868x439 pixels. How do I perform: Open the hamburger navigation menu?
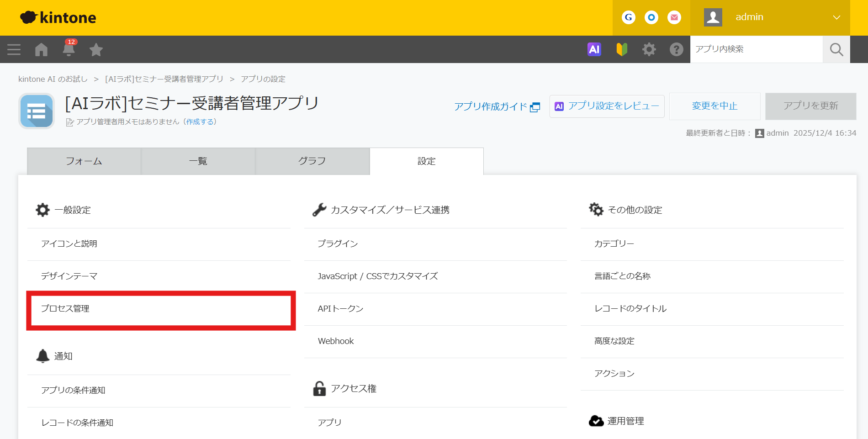(x=14, y=49)
